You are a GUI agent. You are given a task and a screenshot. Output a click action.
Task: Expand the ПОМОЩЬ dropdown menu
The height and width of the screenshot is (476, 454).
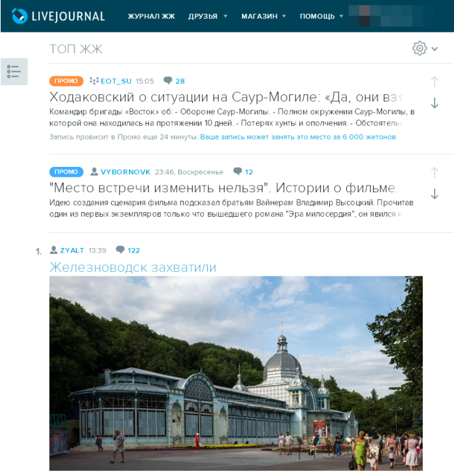tap(341, 16)
